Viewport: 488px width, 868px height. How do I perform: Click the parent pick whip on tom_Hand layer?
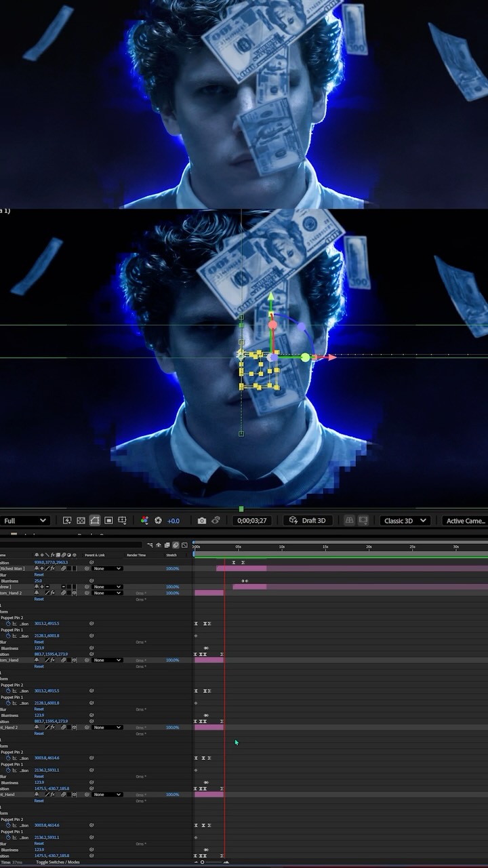(87, 660)
